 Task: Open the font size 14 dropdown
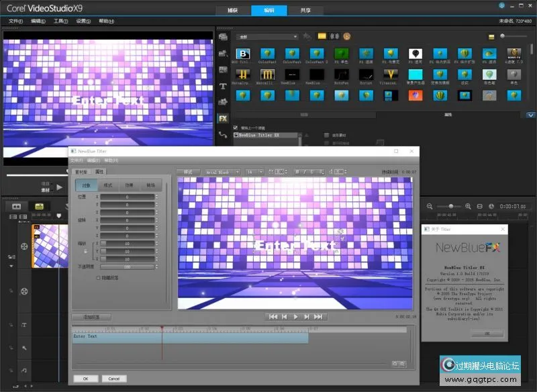point(254,173)
